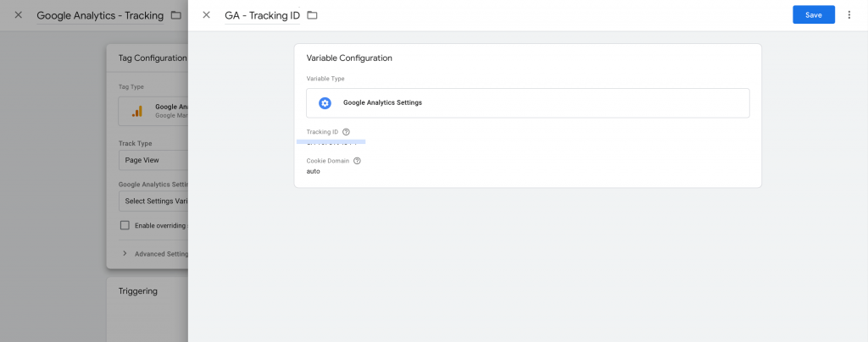Click the blue Save button
Viewport: 868px width, 342px height.
tap(814, 15)
